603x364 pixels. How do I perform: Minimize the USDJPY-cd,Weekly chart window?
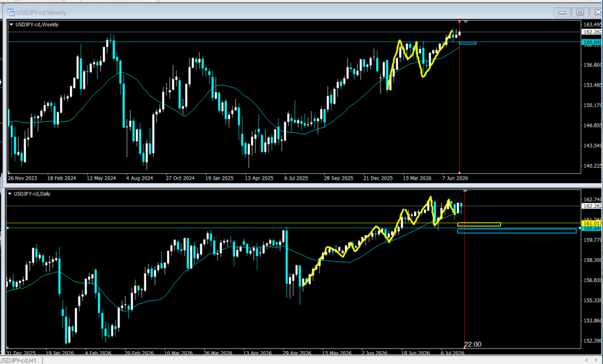point(562,13)
